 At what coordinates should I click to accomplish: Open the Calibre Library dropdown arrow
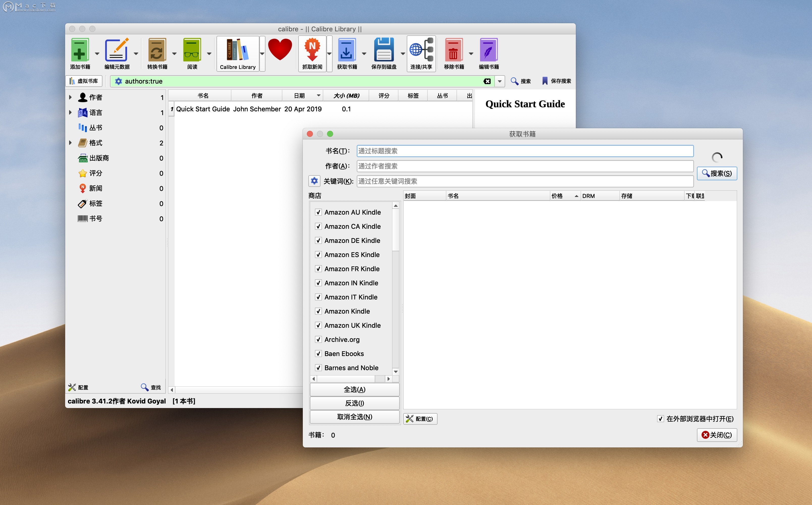pyautogui.click(x=262, y=54)
